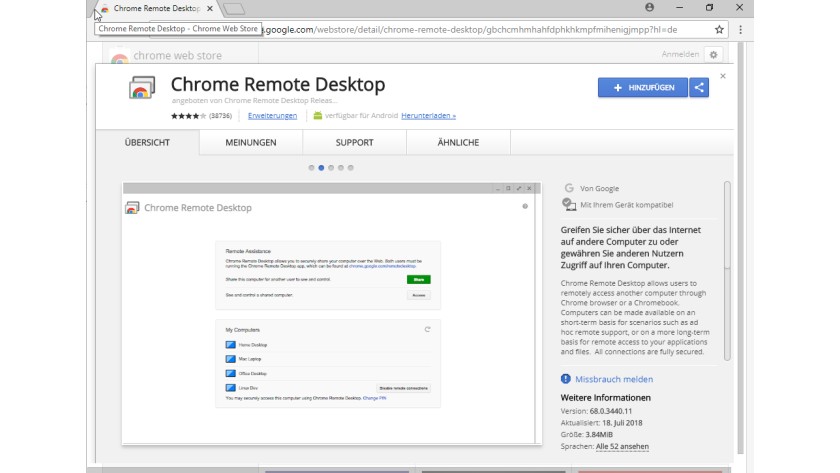Click the Größe 3.84MiB text
The height and width of the screenshot is (473, 840).
(587, 434)
